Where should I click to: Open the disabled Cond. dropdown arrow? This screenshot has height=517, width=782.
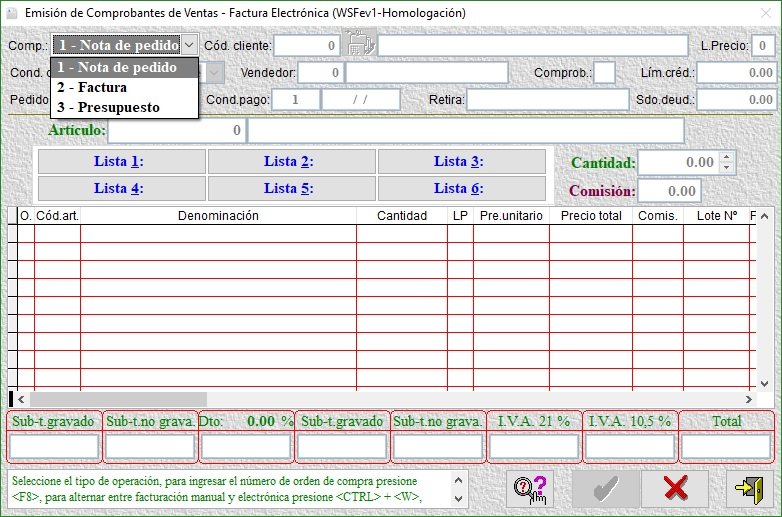(214, 73)
